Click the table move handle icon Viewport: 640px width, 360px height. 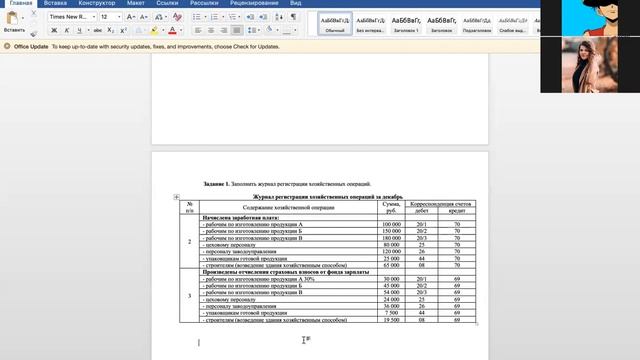176,197
